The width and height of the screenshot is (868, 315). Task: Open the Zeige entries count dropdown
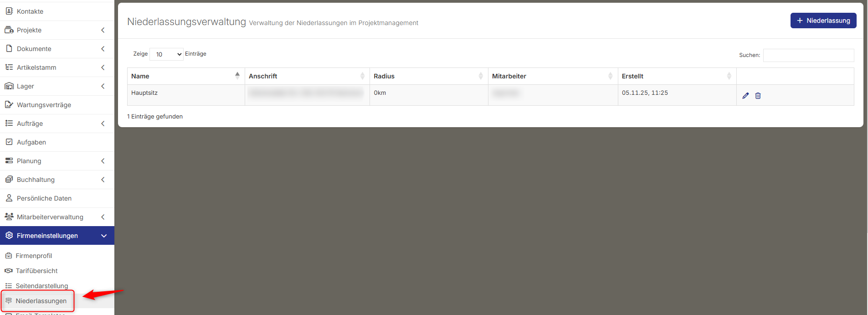pos(167,54)
